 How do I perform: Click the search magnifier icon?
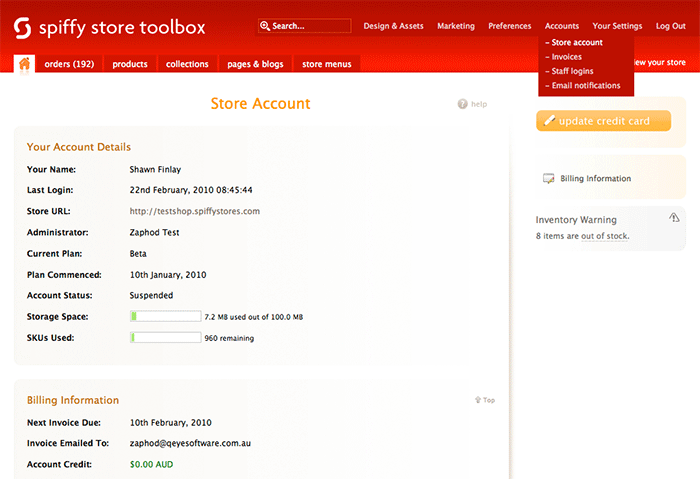pos(265,26)
